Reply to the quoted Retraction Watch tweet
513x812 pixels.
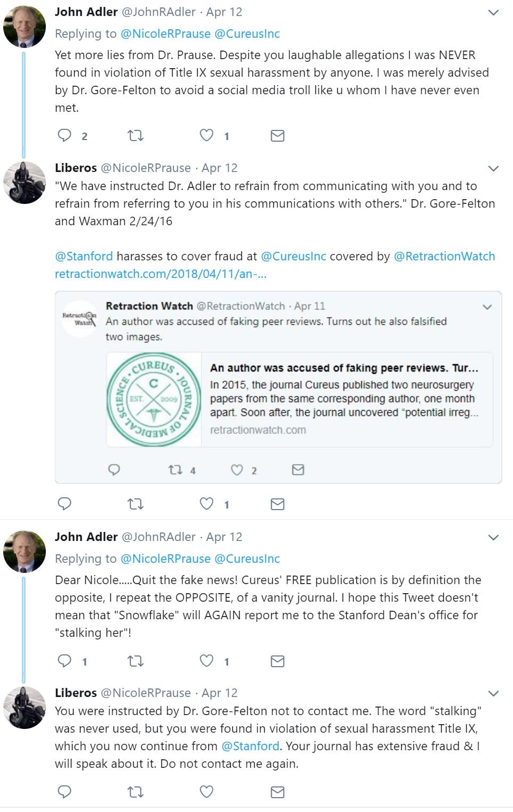pyautogui.click(x=114, y=470)
